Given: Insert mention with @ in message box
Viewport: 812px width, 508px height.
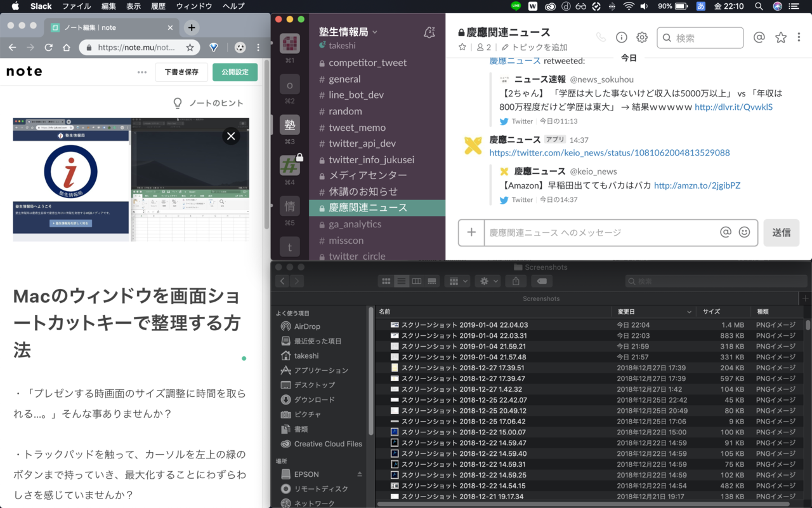Looking at the screenshot, I should pyautogui.click(x=726, y=232).
